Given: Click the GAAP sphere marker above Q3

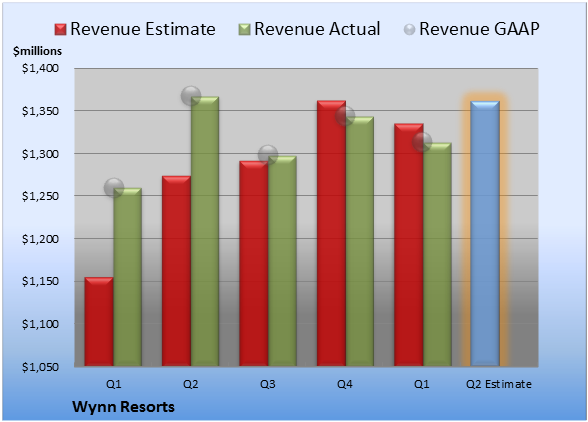Looking at the screenshot, I should click(x=268, y=155).
